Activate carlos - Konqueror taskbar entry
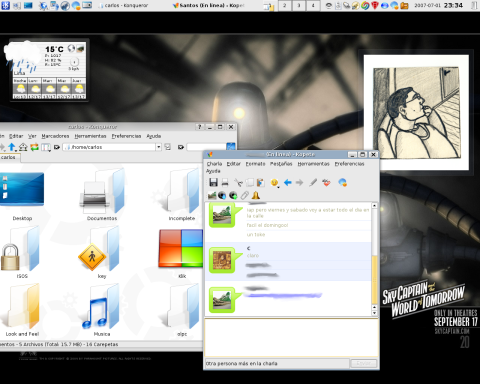Screen dimensions: 480x384 [123, 5]
